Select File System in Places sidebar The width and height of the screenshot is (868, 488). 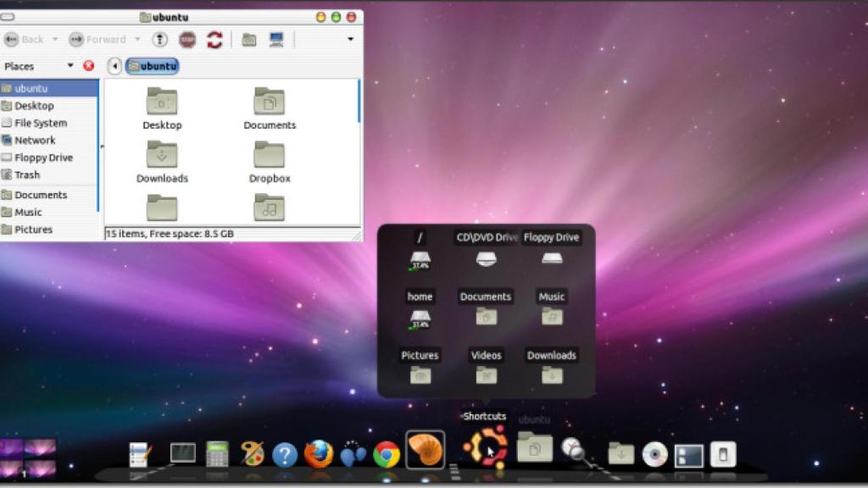(x=40, y=123)
